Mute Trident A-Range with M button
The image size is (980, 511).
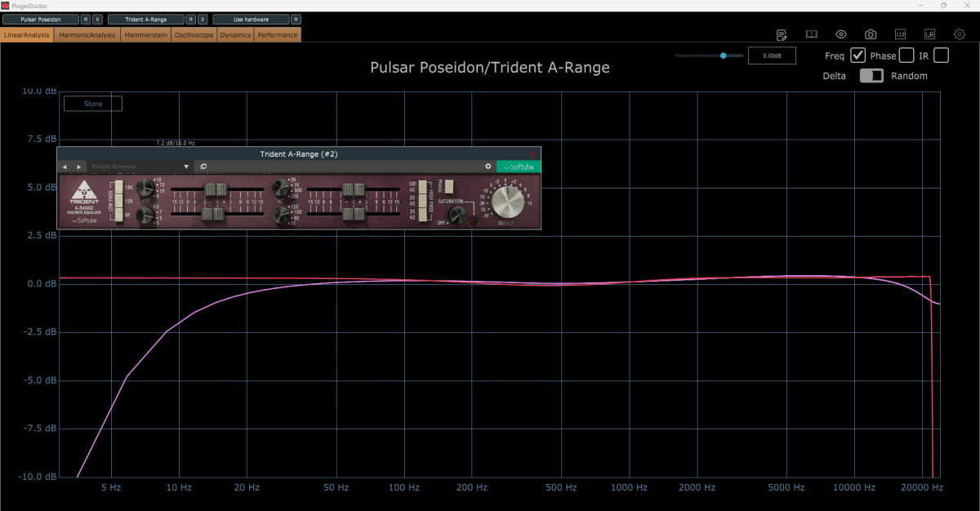click(x=191, y=19)
